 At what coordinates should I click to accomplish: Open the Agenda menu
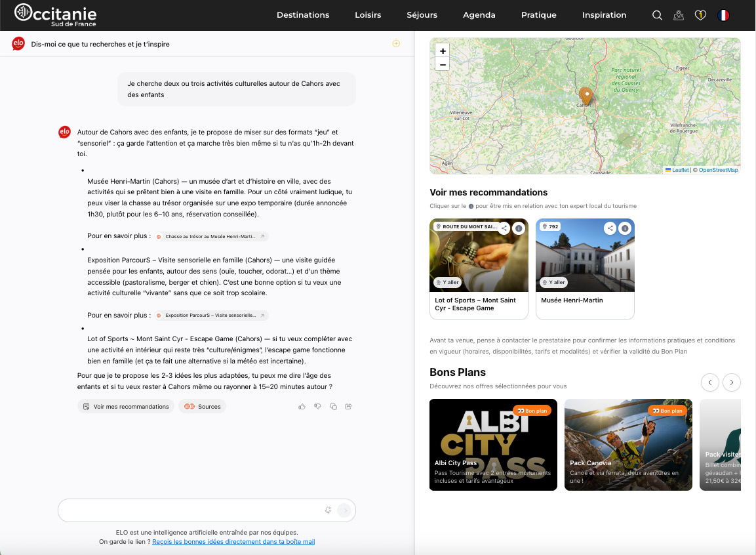479,15
